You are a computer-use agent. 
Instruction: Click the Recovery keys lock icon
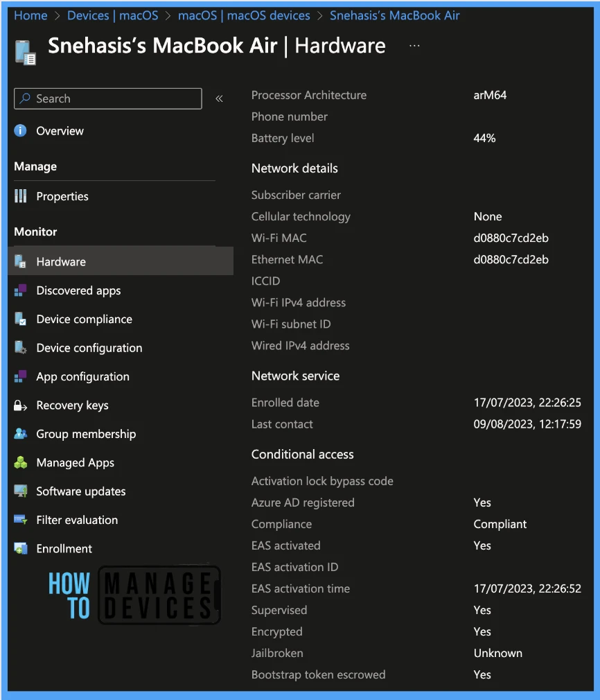click(x=21, y=405)
